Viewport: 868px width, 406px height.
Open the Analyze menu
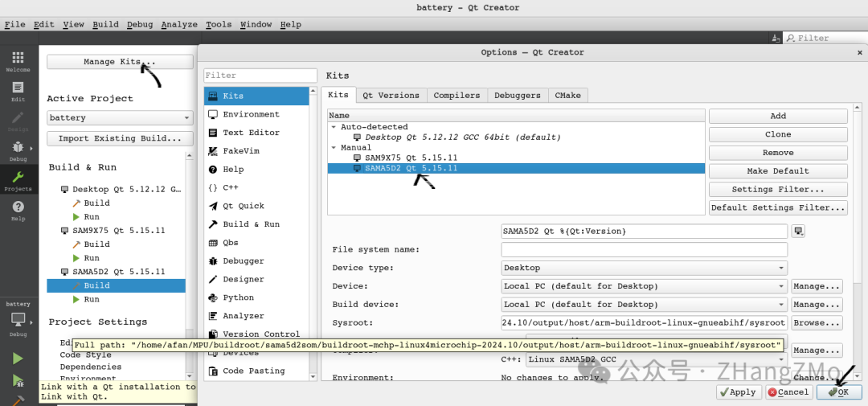tap(179, 24)
